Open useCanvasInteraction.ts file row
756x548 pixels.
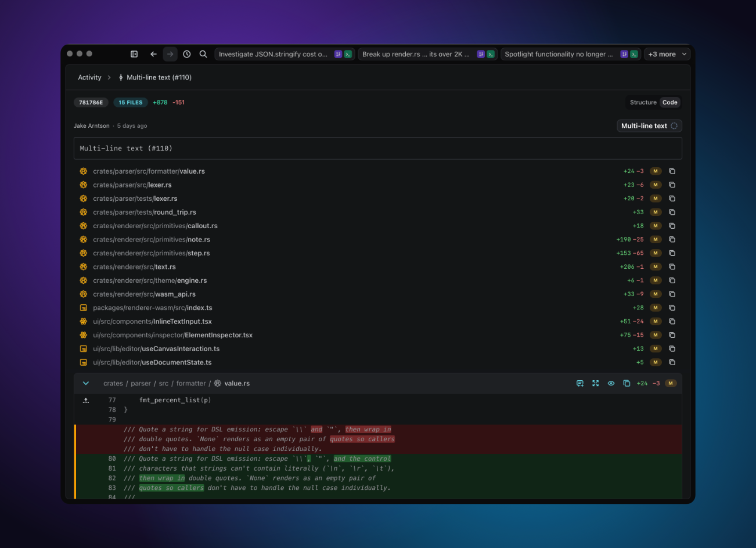tap(377, 348)
